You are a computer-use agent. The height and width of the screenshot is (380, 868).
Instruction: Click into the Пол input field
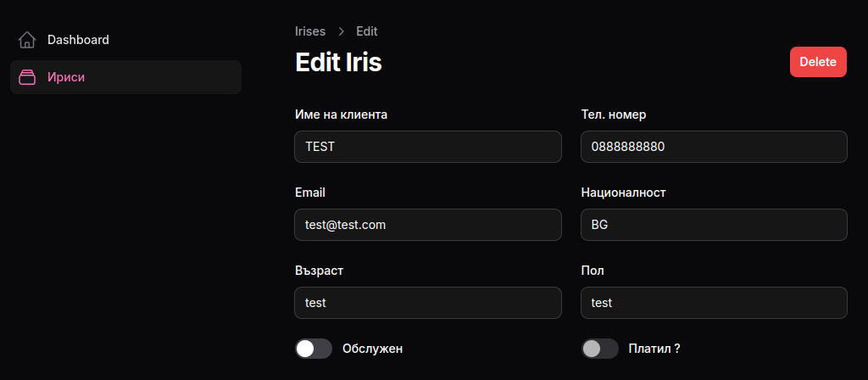click(x=714, y=303)
